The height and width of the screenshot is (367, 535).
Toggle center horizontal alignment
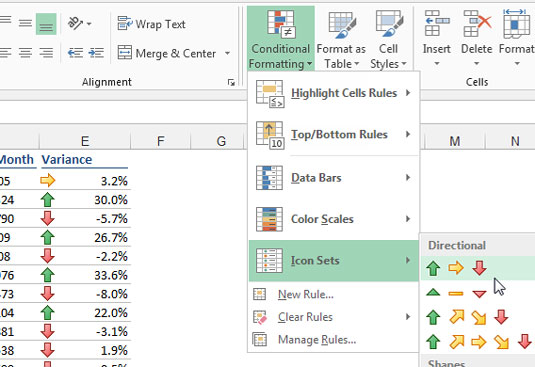point(26,53)
